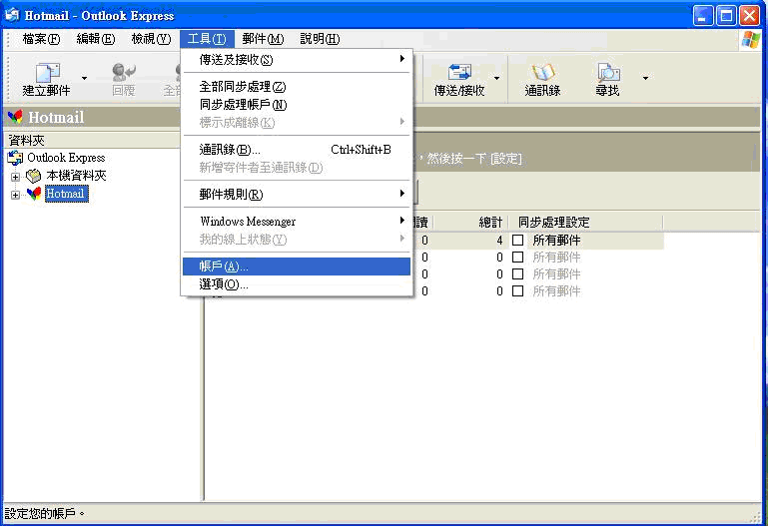
Task: Click 總計 column header
Action: pos(471,223)
